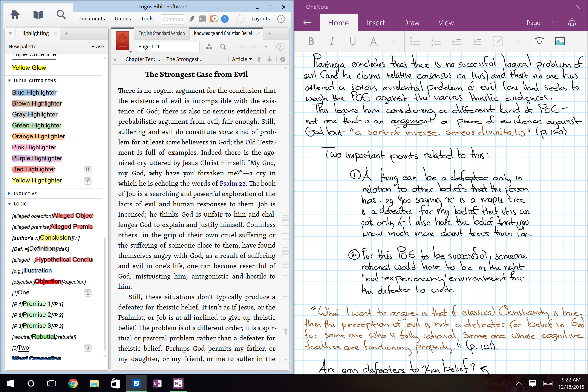Click the OneNote camera icon
The width and height of the screenshot is (588, 392).
[x=539, y=41]
